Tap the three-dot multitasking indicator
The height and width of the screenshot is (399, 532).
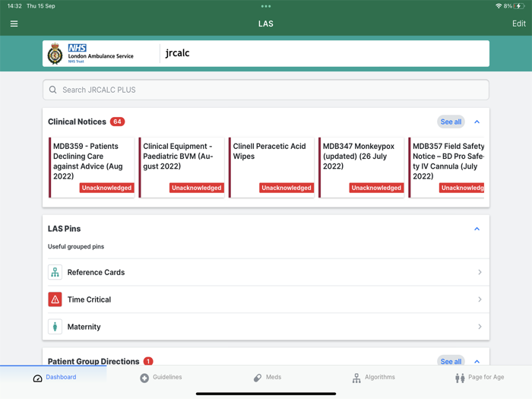(266, 6)
